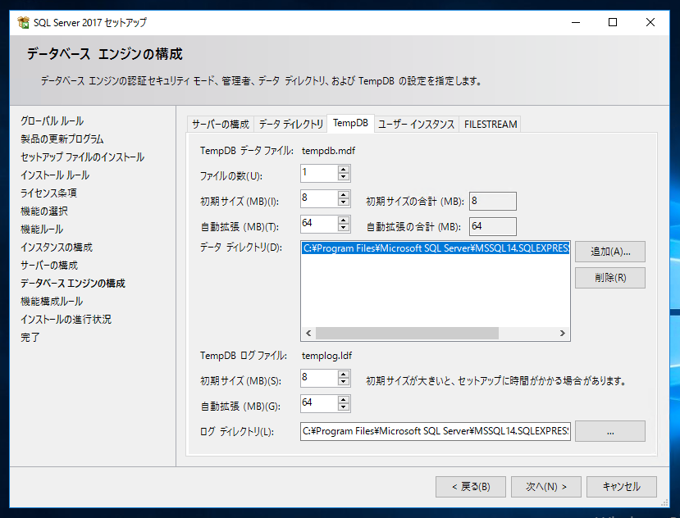
Task: Click 完了 step in sidebar
Action: point(30,337)
